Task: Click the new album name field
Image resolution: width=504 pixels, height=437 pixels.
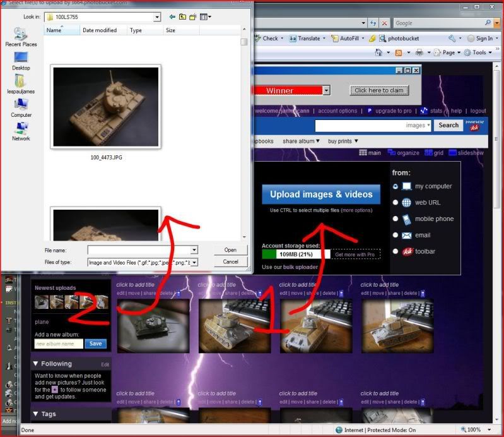Action: click(x=59, y=344)
